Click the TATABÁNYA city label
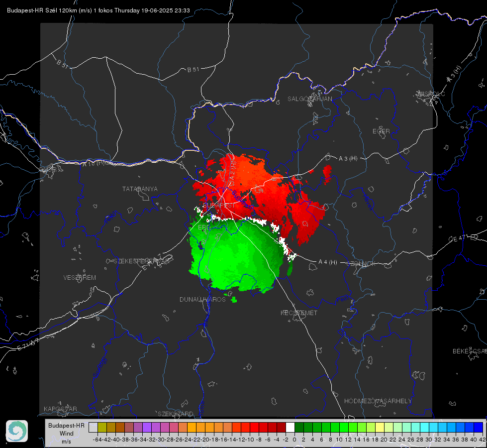The width and height of the screenshot is (487, 448). [140, 189]
